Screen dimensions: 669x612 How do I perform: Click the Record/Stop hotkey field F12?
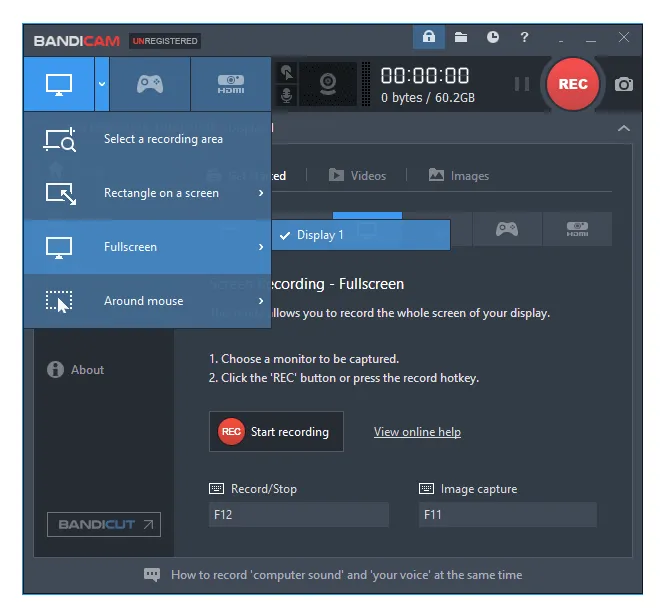click(x=299, y=515)
